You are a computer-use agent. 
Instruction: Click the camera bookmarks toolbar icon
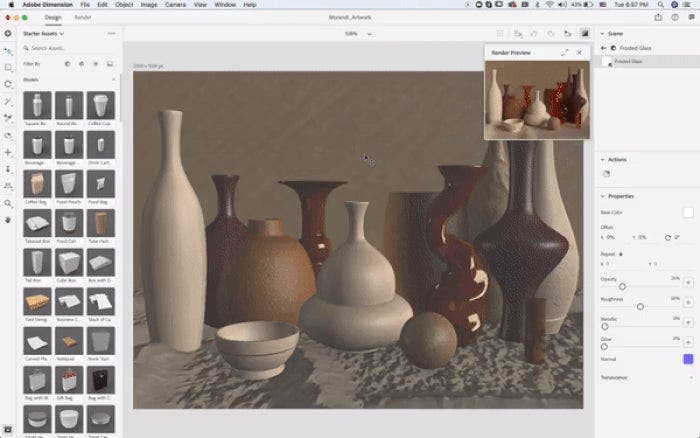(517, 33)
